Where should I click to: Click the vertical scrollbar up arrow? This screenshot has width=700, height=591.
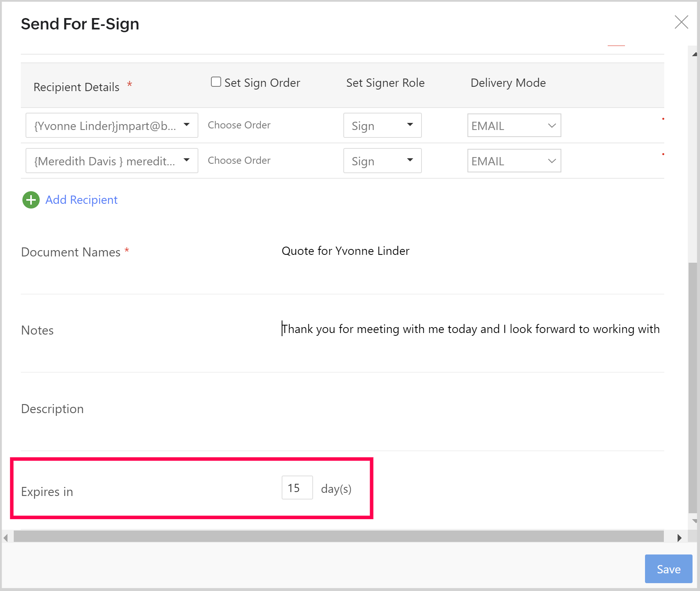click(694, 55)
